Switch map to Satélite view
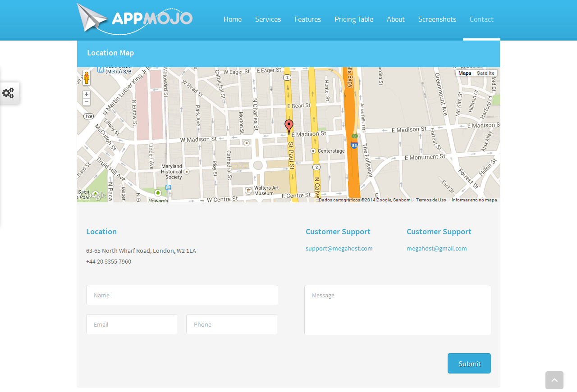The width and height of the screenshot is (577, 392). click(x=485, y=73)
